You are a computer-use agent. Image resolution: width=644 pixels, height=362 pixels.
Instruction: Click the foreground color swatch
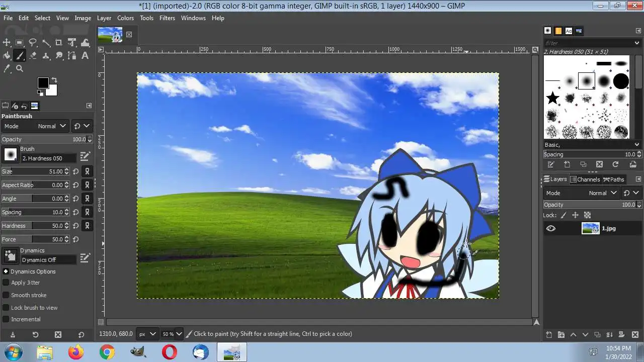pos(43,83)
